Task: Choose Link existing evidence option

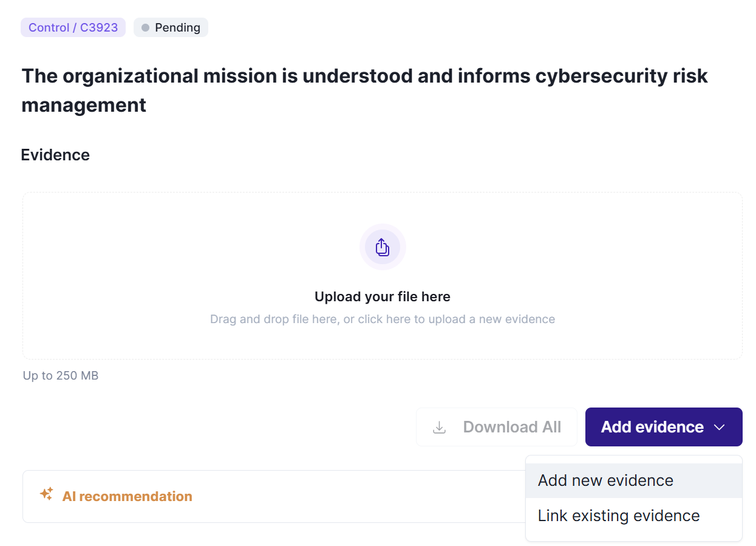Action: 634,516
